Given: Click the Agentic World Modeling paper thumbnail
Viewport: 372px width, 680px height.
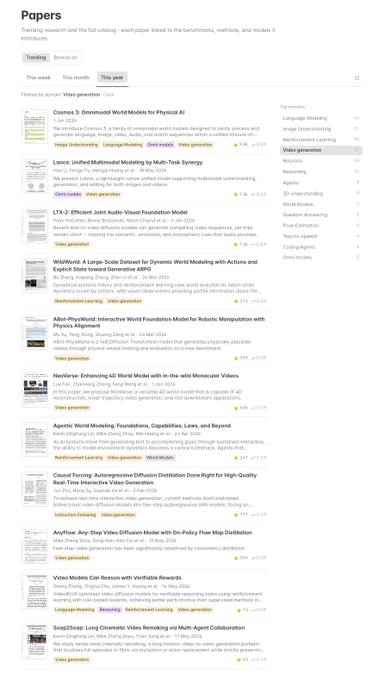Looking at the screenshot, I should click(x=35, y=439).
